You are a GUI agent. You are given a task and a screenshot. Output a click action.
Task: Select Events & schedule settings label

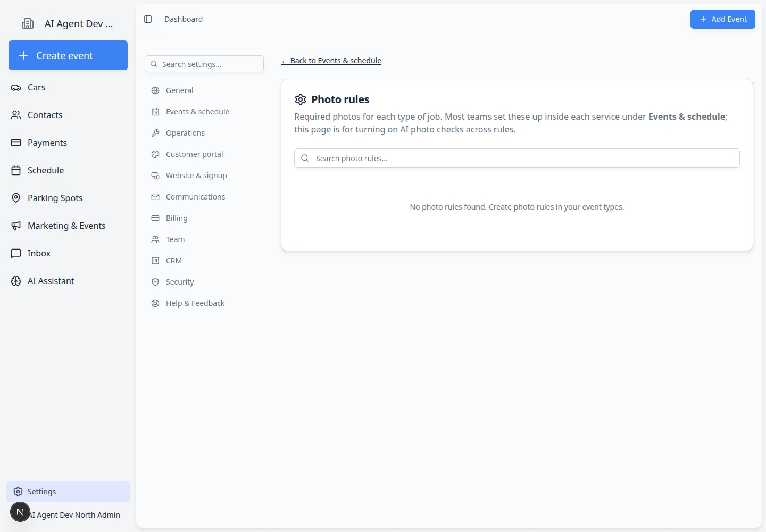click(x=197, y=112)
